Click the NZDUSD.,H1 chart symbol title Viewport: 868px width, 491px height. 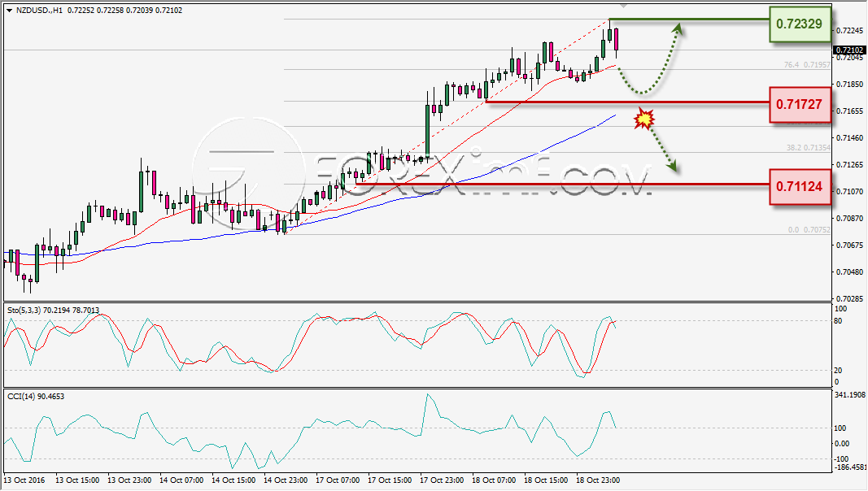point(39,11)
